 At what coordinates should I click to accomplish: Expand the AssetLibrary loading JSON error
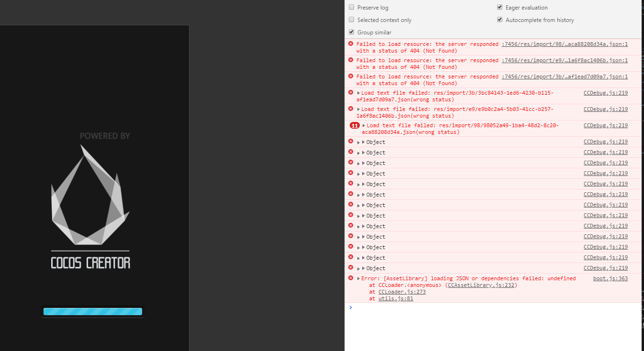359,278
